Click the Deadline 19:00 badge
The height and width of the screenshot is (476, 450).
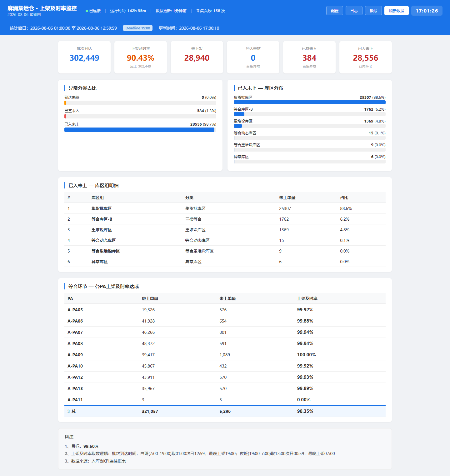138,28
